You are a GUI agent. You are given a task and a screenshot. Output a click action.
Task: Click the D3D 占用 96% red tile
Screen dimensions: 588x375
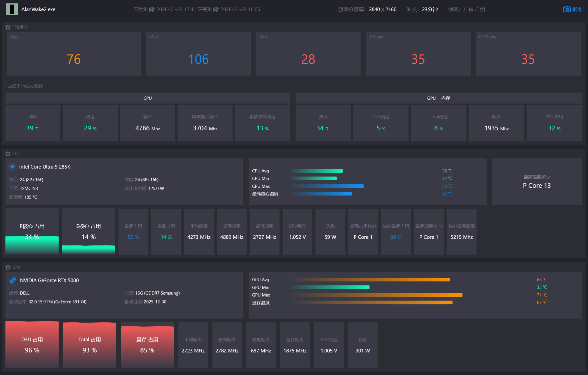tap(32, 345)
